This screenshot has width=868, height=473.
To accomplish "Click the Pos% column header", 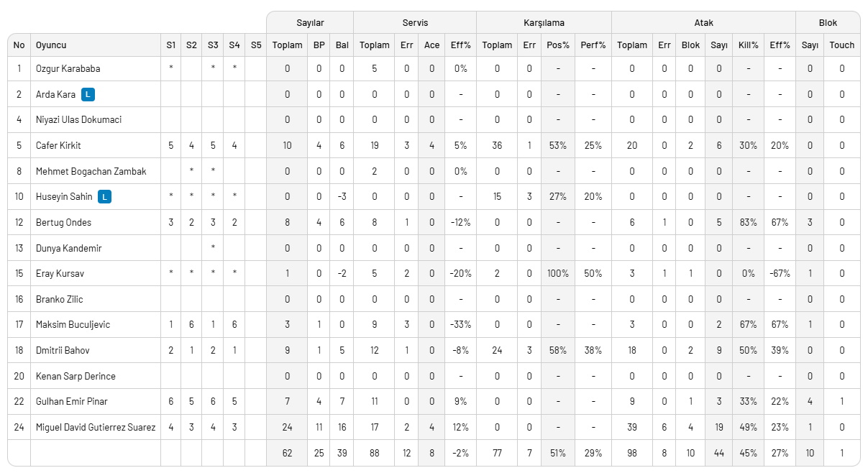I will coord(558,45).
